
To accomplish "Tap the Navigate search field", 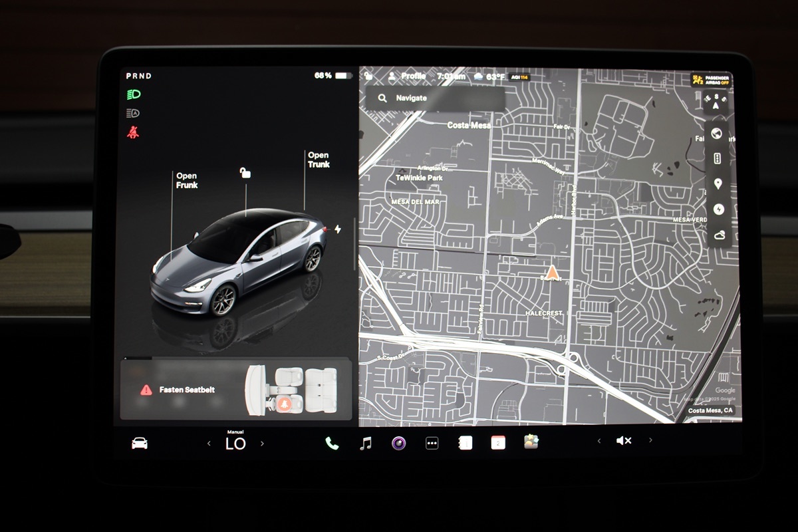I will click(x=435, y=98).
